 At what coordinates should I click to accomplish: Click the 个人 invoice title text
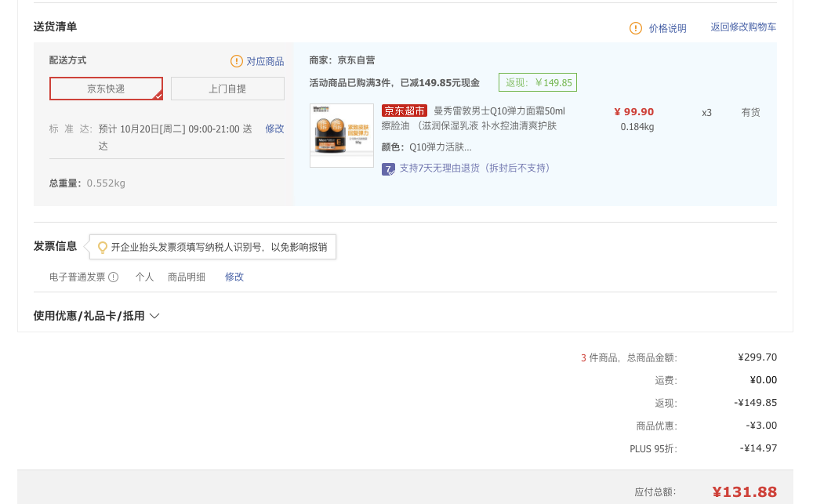[x=145, y=277]
